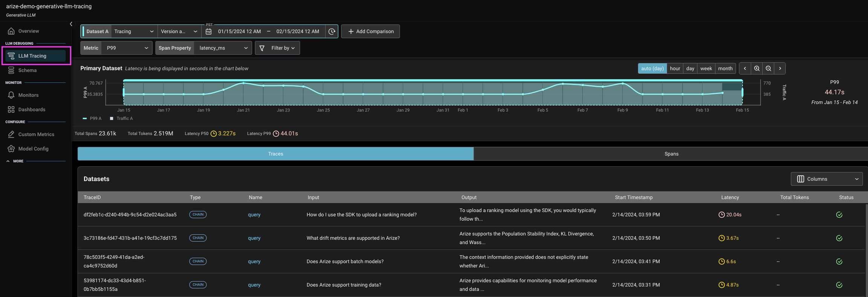Click Add Comparison button
Image resolution: width=868 pixels, height=297 pixels.
(x=370, y=31)
